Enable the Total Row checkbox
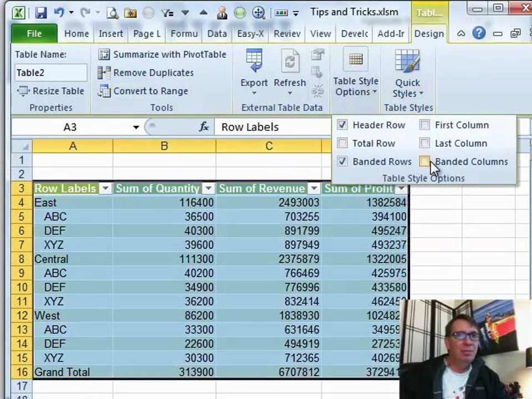 [x=342, y=143]
